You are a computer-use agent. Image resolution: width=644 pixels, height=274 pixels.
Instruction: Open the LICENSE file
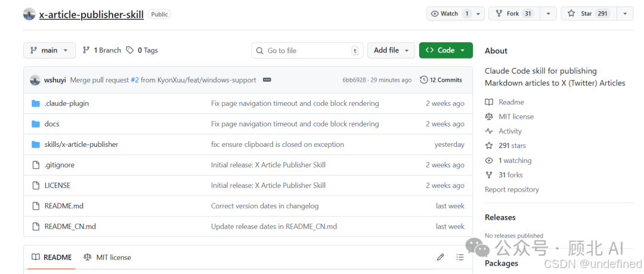57,186
